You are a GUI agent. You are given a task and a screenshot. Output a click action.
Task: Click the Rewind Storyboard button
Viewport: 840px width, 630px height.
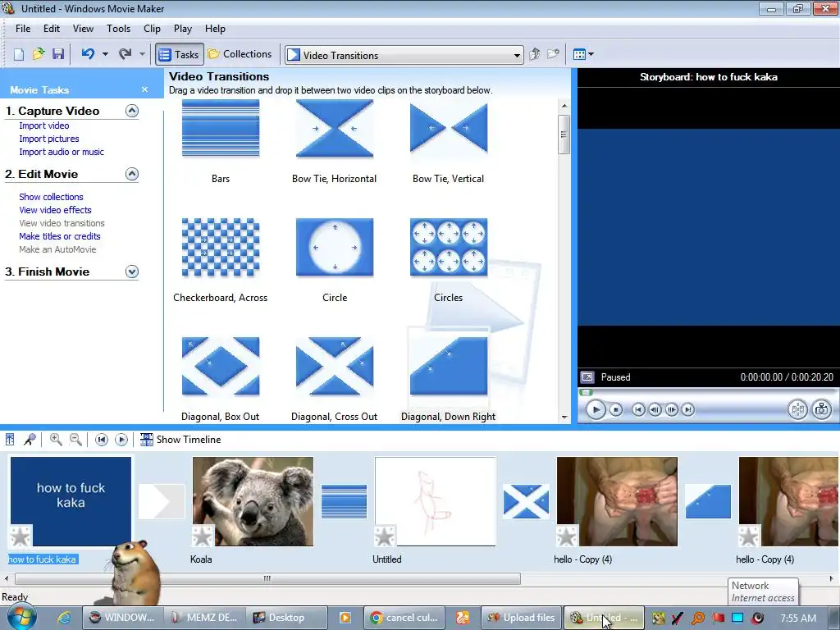pyautogui.click(x=101, y=440)
